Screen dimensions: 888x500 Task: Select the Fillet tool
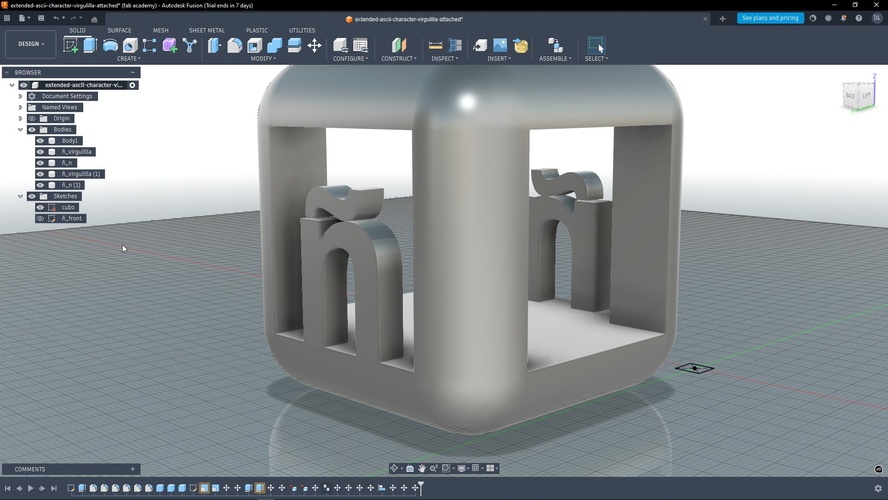click(x=234, y=45)
